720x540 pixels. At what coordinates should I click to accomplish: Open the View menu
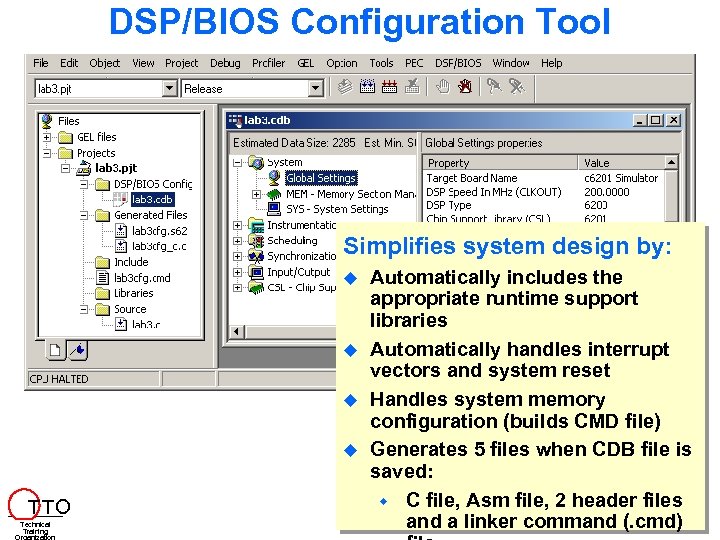tap(143, 63)
